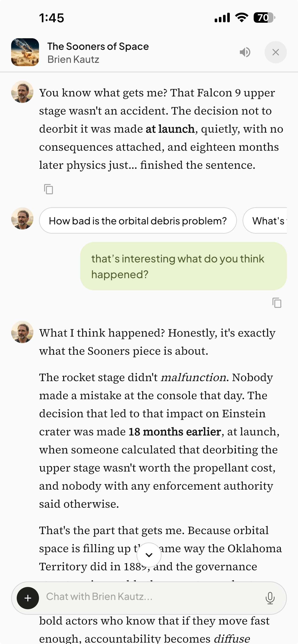Tap the 1:45 clock in status bar

click(x=52, y=18)
